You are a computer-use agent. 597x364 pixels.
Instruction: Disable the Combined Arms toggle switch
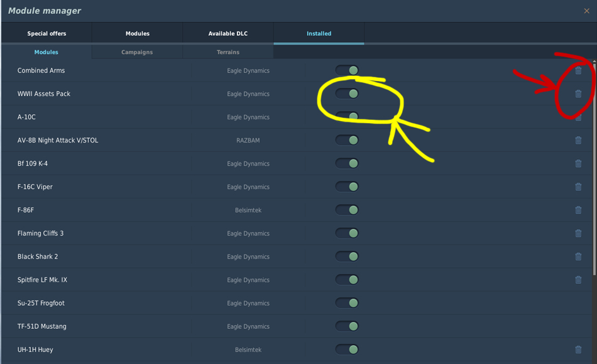347,70
